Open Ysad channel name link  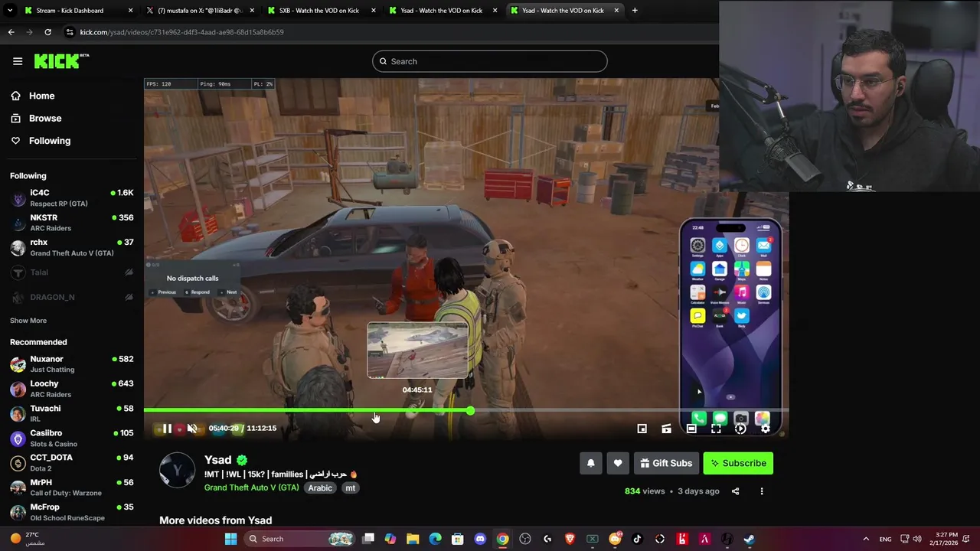[217, 460]
